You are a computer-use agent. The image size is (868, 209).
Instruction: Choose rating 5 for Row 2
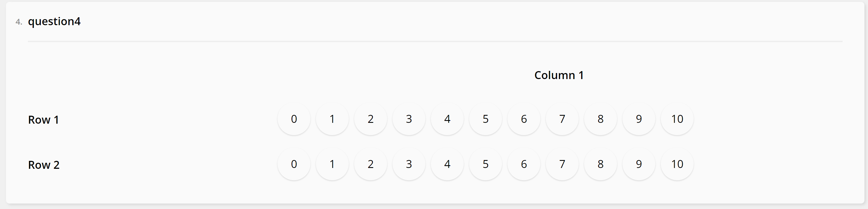(x=486, y=164)
